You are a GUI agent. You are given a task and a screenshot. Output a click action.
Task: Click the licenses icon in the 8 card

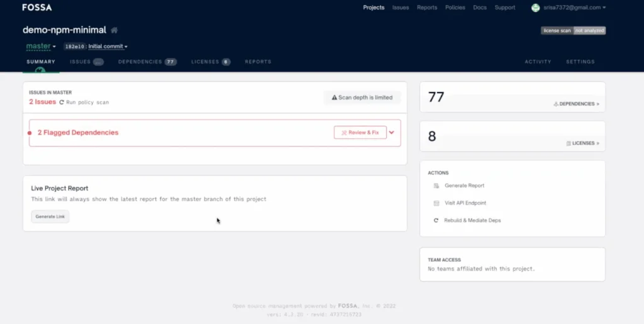(569, 143)
